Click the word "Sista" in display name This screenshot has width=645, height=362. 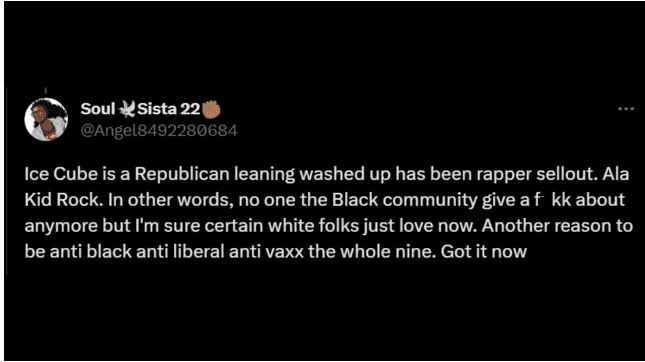[x=157, y=109]
